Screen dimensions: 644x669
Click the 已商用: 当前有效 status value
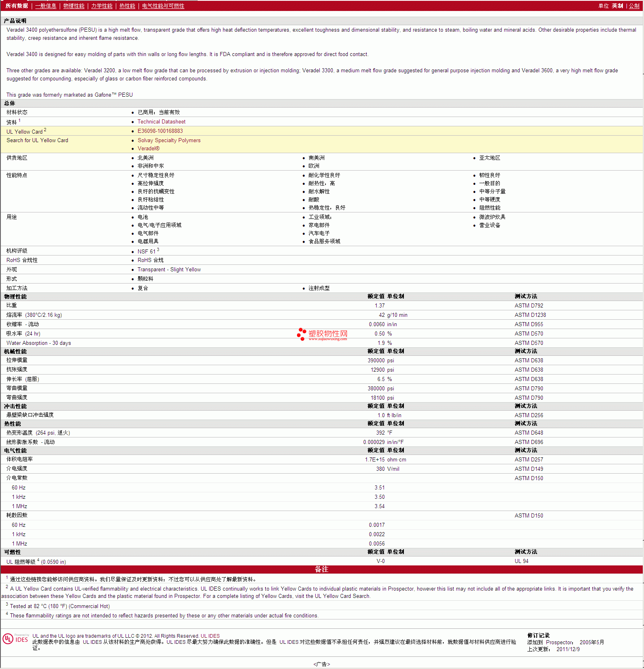(x=158, y=112)
